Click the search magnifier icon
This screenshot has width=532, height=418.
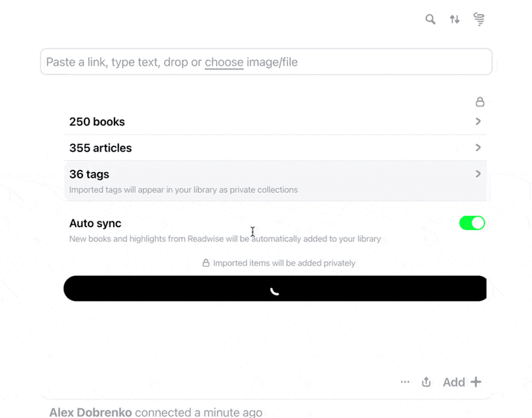coord(430,20)
